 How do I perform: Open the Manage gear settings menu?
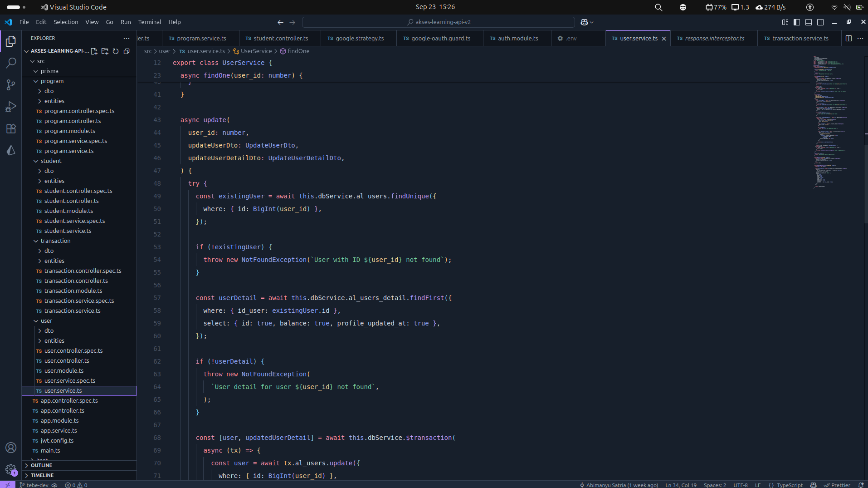pyautogui.click(x=11, y=469)
